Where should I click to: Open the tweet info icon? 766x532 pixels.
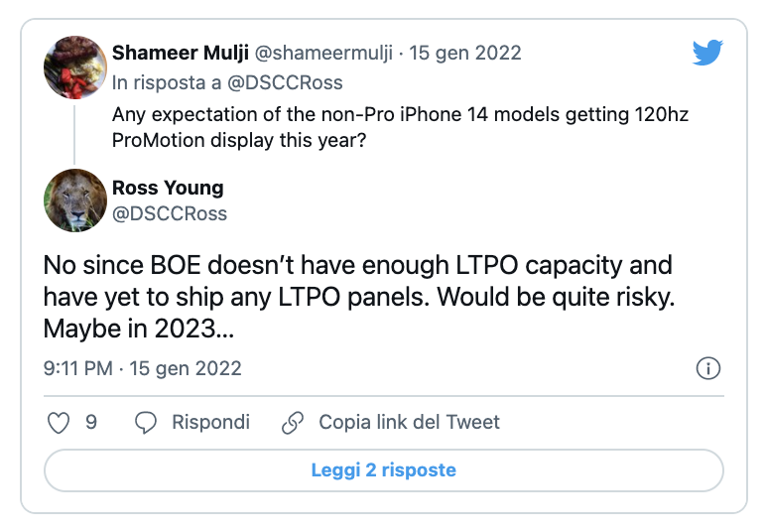[707, 368]
